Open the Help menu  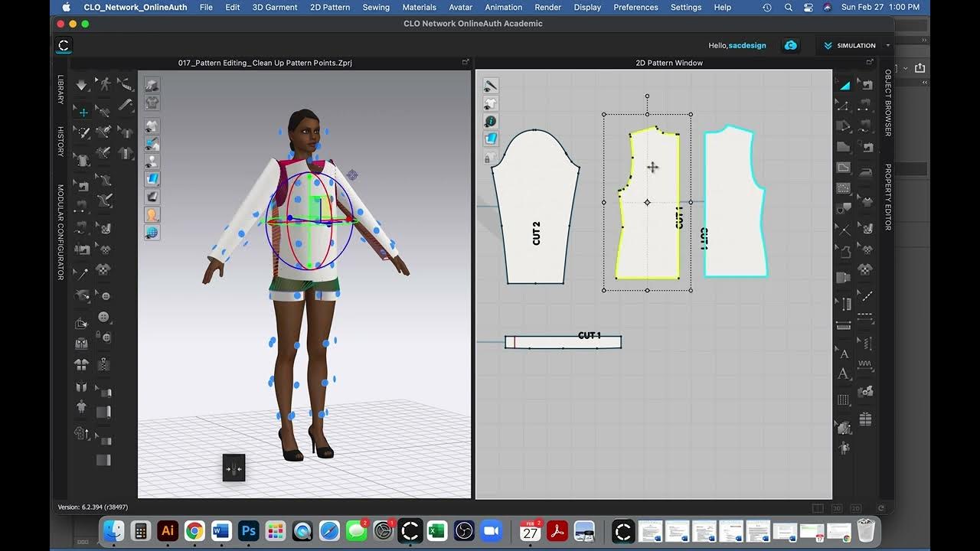pyautogui.click(x=722, y=7)
